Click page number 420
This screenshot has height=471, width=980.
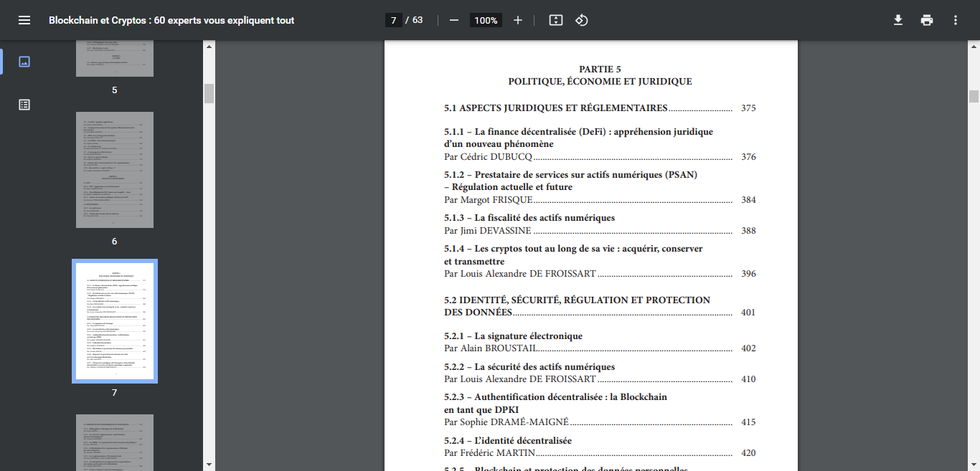coord(748,453)
